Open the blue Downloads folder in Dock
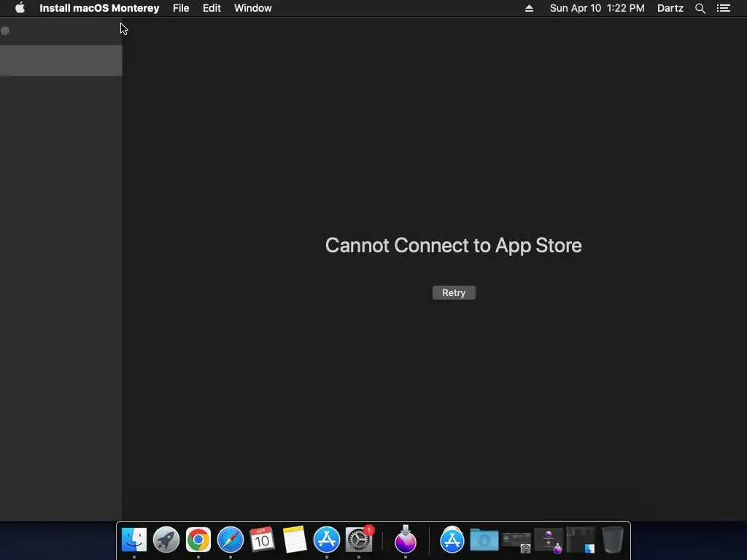Viewport: 747px width, 560px height. 484,540
